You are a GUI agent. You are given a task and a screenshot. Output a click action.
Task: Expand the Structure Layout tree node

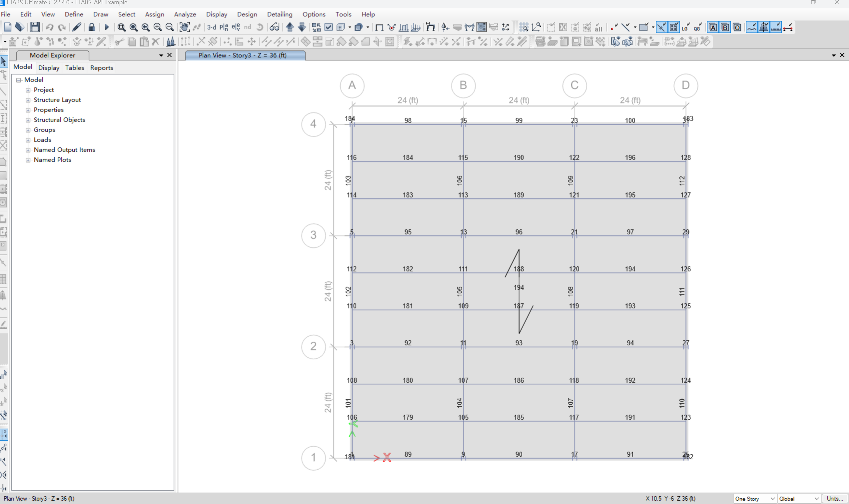tap(28, 100)
